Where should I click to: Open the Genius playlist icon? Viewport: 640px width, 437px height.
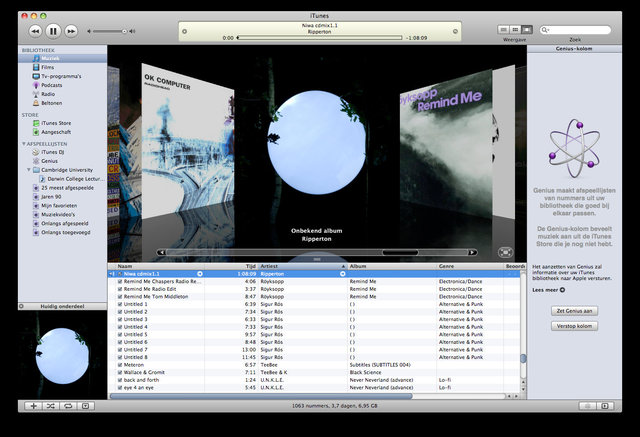click(36, 161)
